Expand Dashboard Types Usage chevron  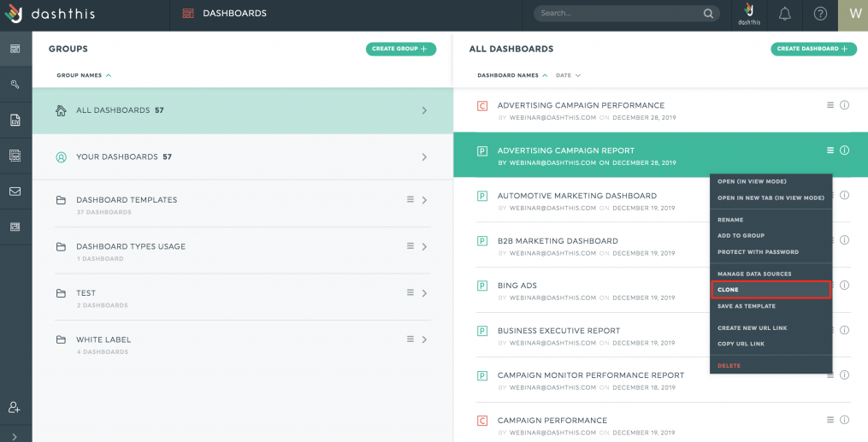424,247
